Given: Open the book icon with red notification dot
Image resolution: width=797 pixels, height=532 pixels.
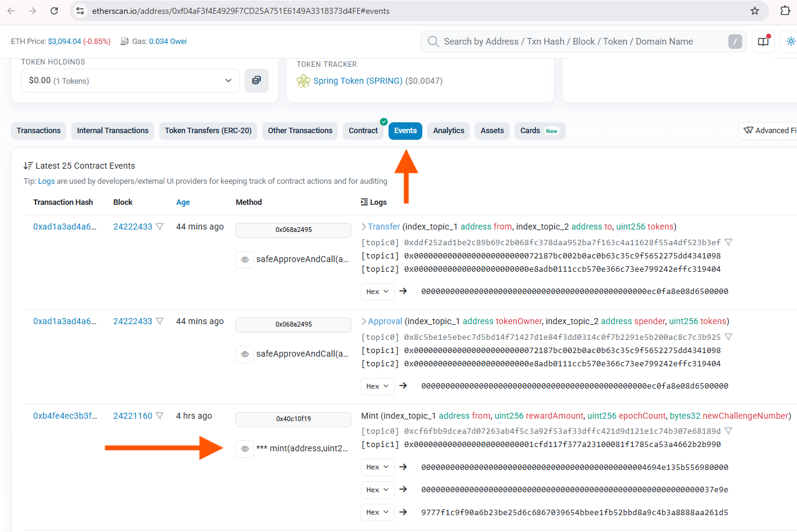Looking at the screenshot, I should pyautogui.click(x=763, y=42).
